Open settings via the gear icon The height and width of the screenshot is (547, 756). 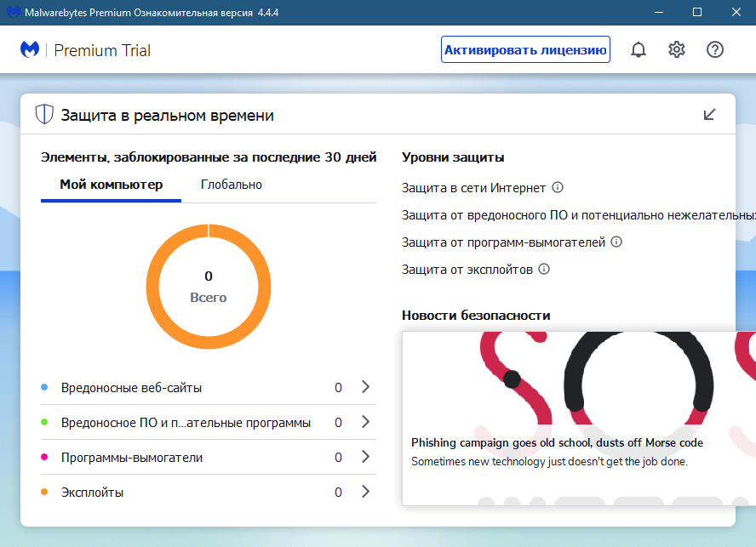[677, 49]
